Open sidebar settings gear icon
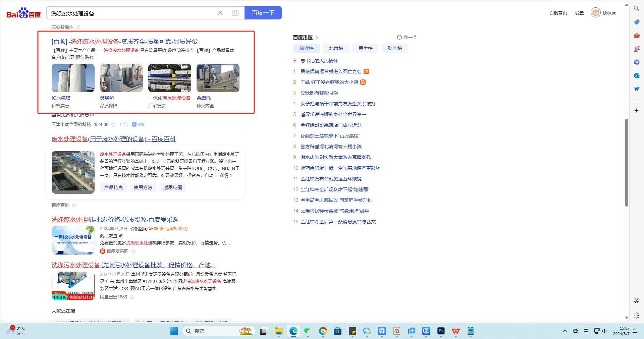 [636, 316]
